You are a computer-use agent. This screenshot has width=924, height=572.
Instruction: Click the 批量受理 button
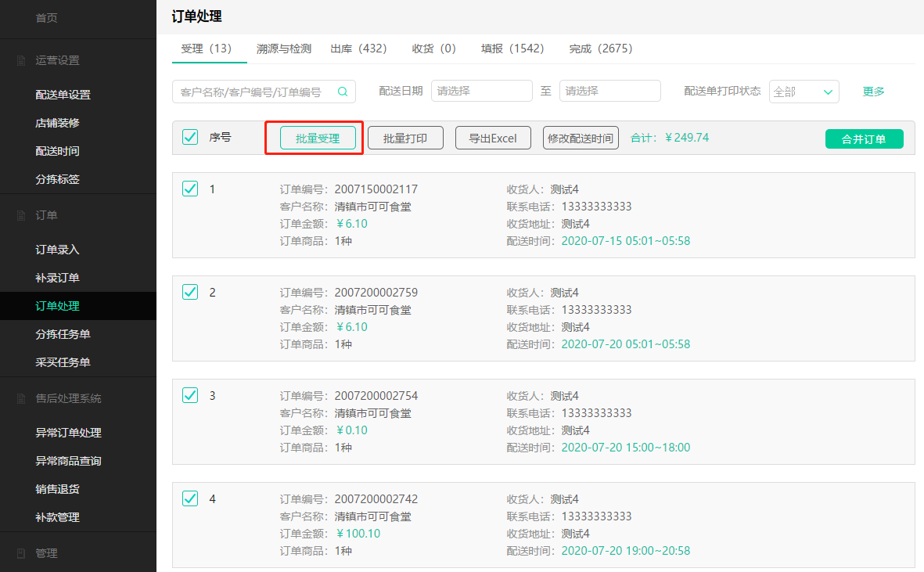[x=318, y=139]
